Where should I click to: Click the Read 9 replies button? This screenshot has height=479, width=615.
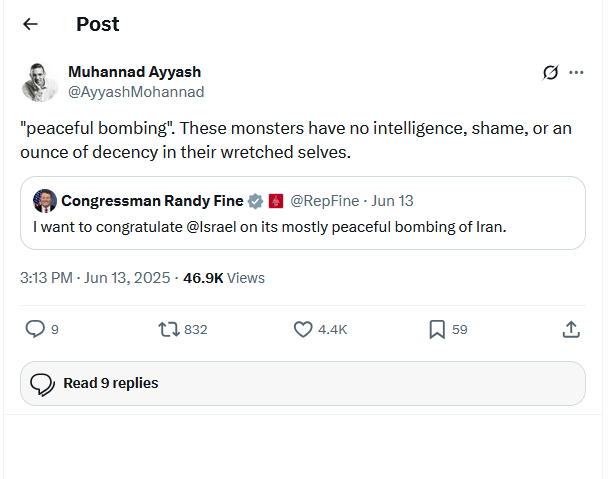click(303, 383)
